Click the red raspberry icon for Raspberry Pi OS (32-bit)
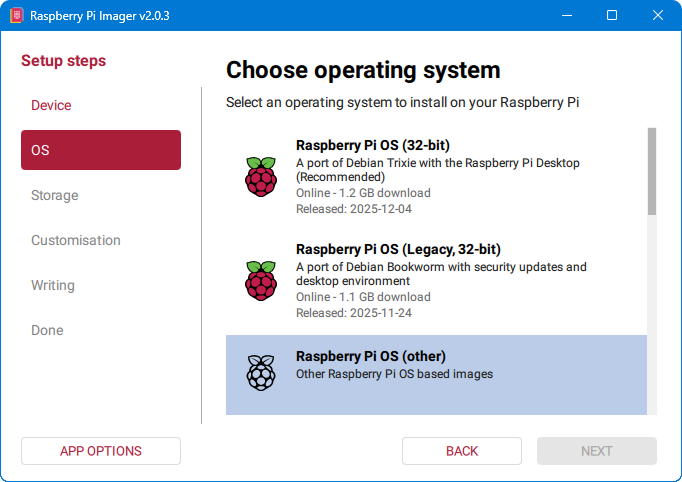 click(260, 176)
